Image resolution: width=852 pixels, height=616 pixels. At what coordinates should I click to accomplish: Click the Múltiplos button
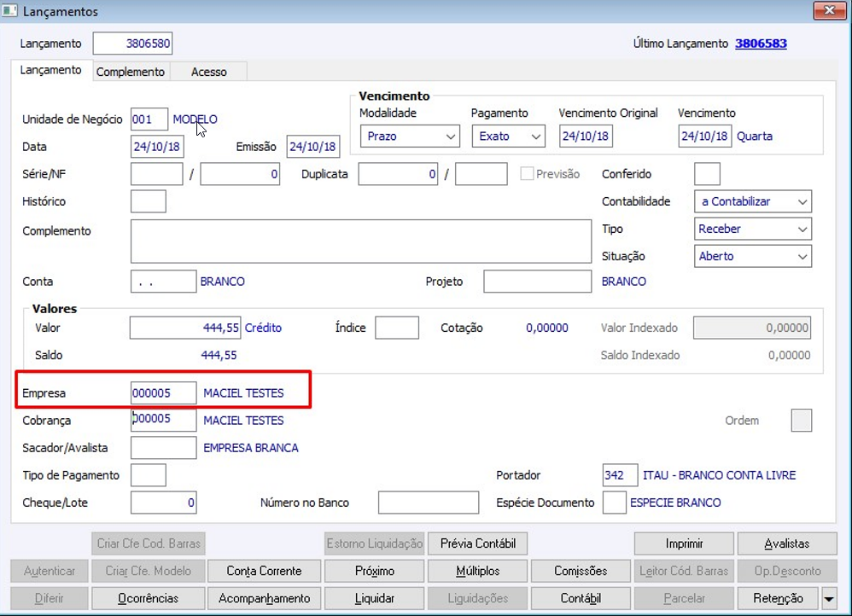pyautogui.click(x=477, y=572)
